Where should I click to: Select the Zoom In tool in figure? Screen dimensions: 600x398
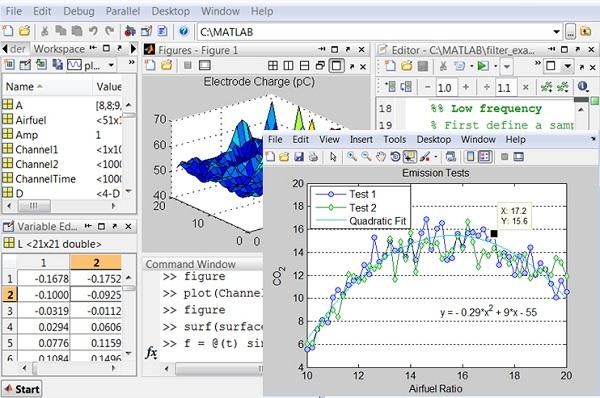pyautogui.click(x=352, y=157)
